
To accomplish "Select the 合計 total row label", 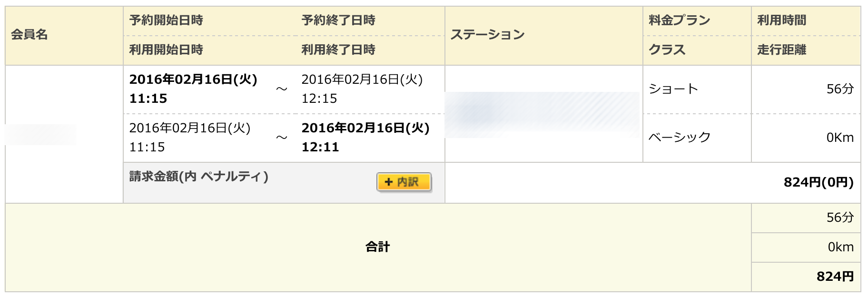I will tap(377, 247).
